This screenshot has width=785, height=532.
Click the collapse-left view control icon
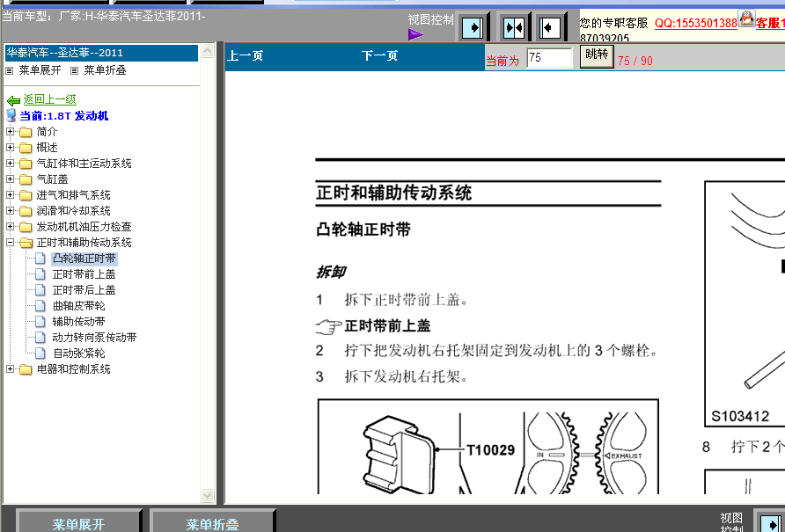(x=550, y=27)
